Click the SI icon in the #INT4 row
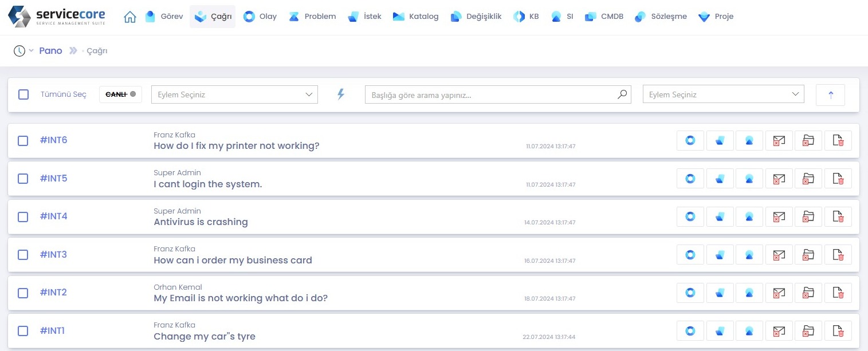This screenshot has width=868, height=351. [749, 217]
